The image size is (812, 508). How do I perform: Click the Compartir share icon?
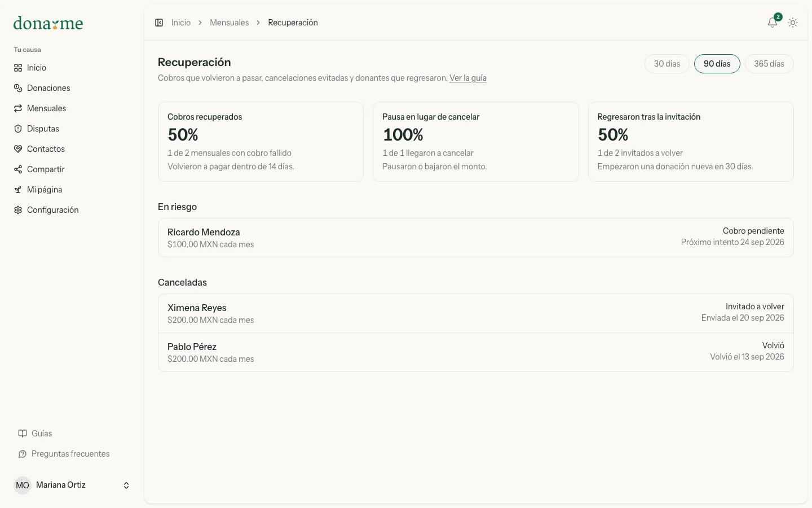click(x=18, y=169)
